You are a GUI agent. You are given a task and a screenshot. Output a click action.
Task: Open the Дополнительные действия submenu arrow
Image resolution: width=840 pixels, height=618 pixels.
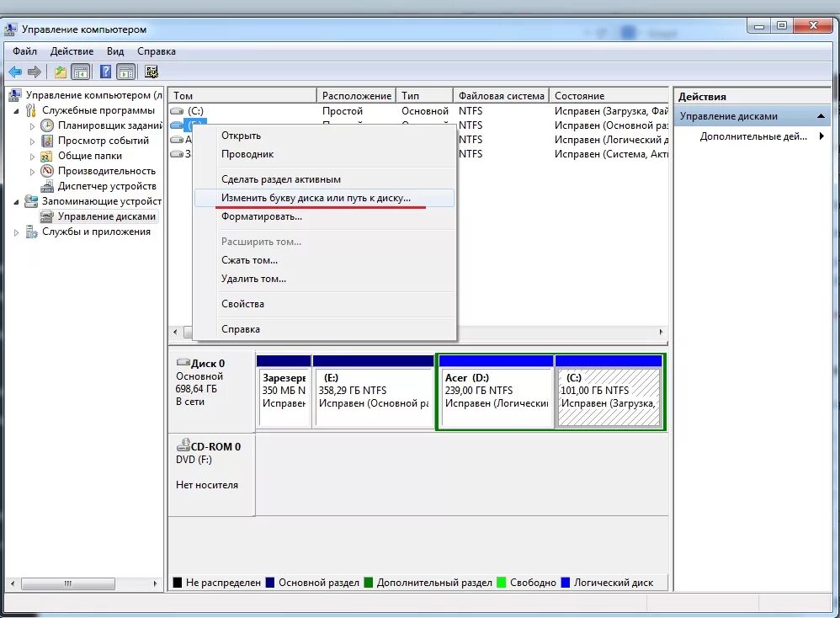coord(821,136)
